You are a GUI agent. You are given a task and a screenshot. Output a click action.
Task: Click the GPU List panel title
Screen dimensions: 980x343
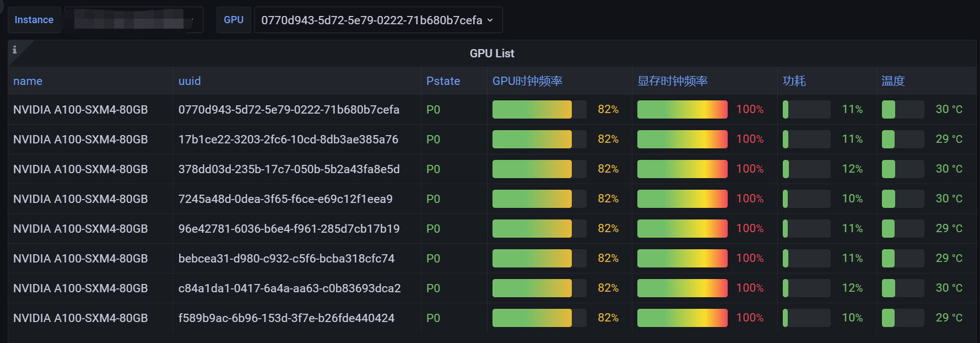coord(492,53)
